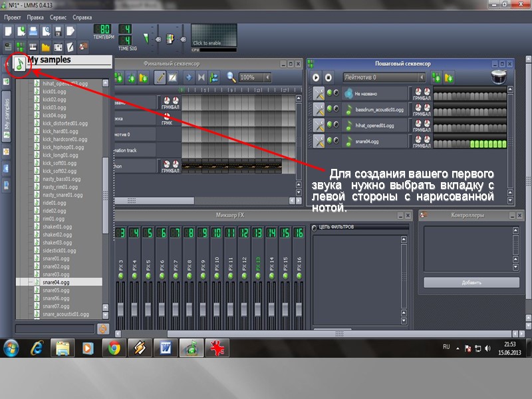Image resolution: width=532 pixels, height=399 pixels.
Task: Click the green note icon of hihat_opened01.ogg track
Action: point(348,126)
